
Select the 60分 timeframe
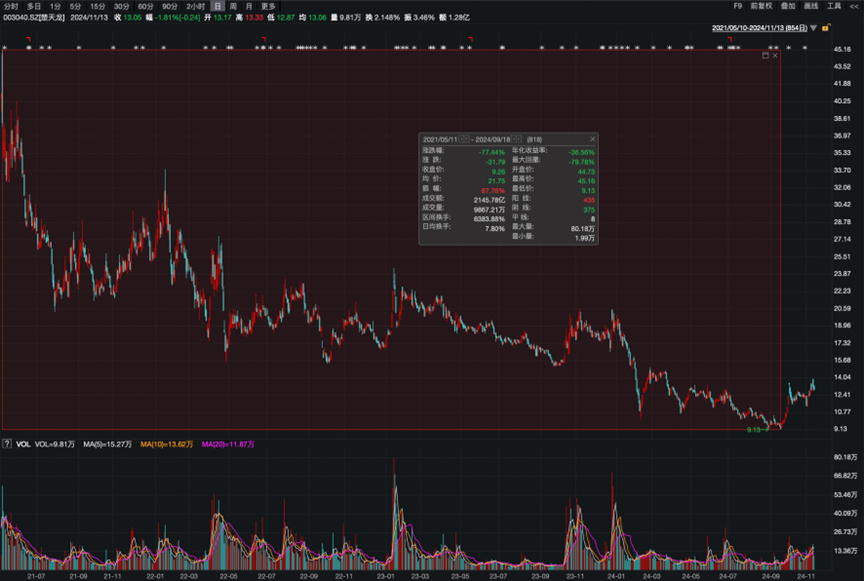point(144,6)
